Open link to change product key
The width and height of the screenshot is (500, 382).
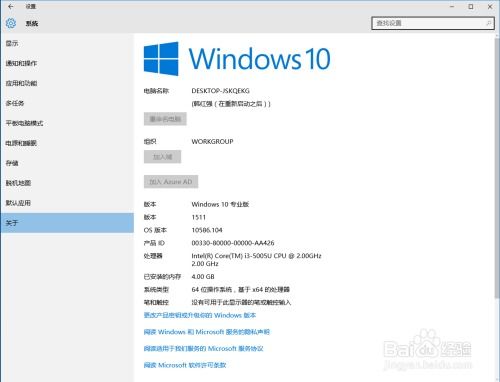(200, 315)
